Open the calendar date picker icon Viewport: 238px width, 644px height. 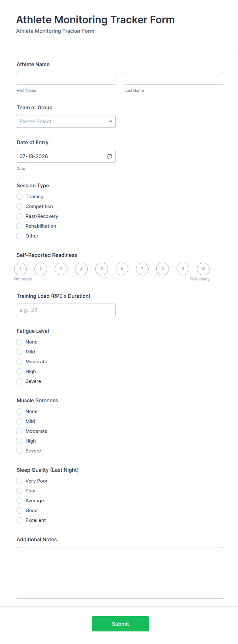[110, 156]
